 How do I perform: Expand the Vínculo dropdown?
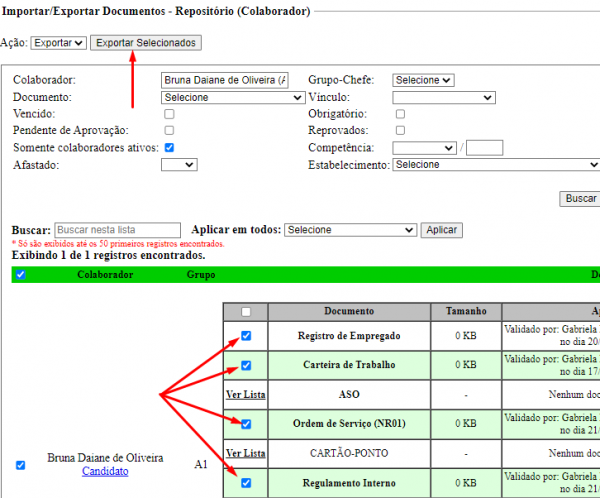443,98
